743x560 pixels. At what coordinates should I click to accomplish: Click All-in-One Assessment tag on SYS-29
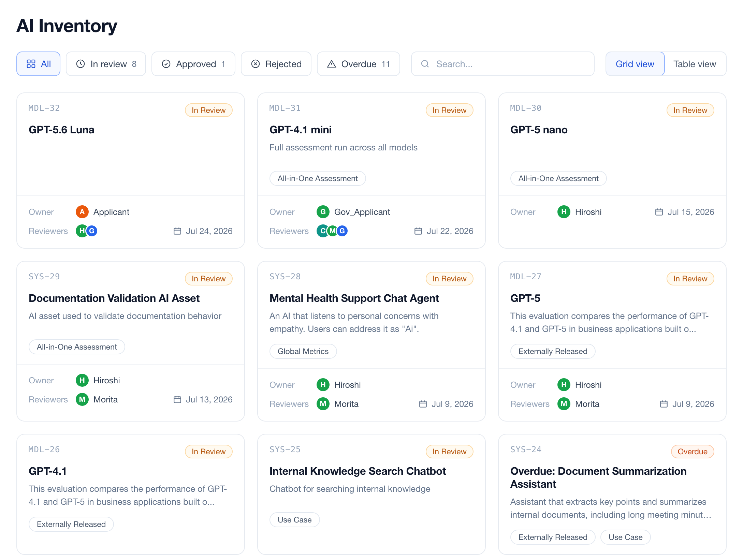pos(77,347)
